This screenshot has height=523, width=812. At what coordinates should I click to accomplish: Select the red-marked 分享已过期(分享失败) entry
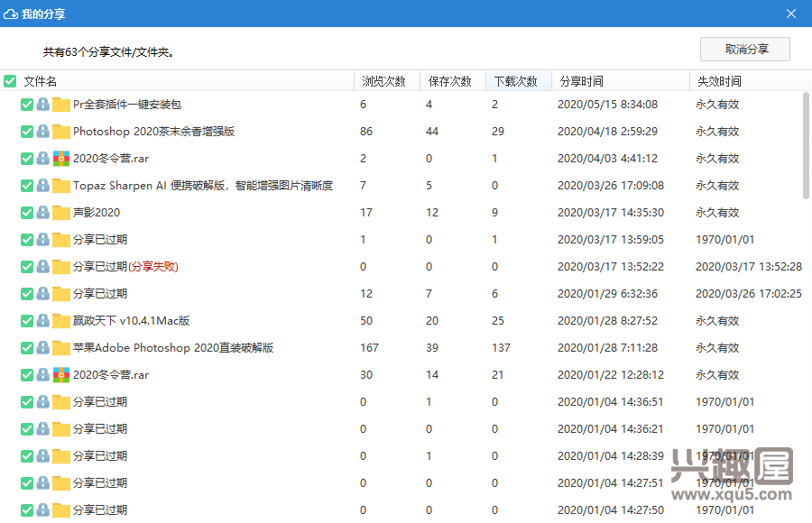(125, 267)
